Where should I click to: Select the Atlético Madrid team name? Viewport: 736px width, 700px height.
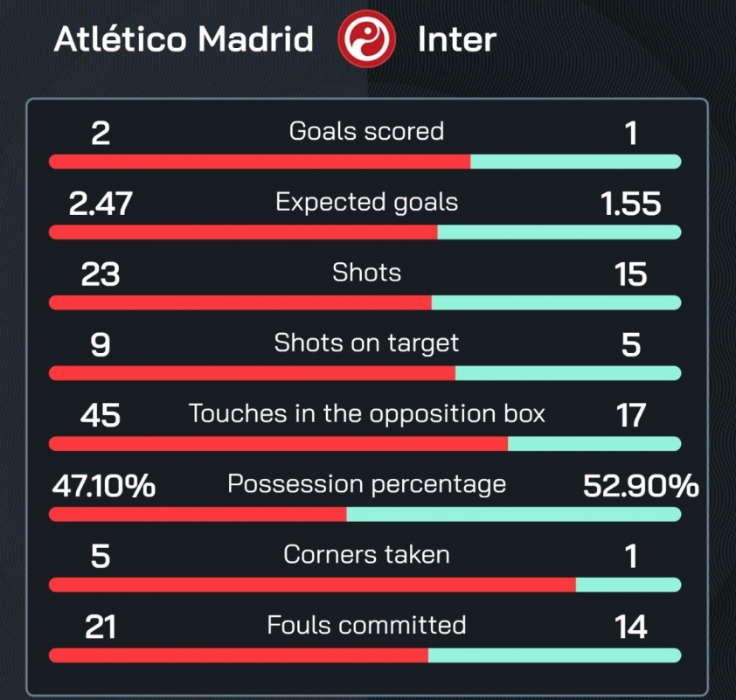coord(184,38)
